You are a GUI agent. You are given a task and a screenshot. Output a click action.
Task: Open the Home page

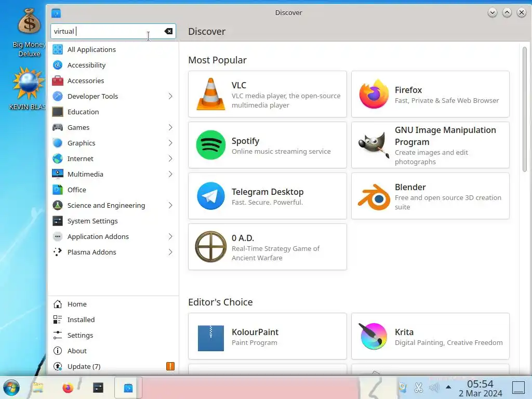click(x=113, y=304)
